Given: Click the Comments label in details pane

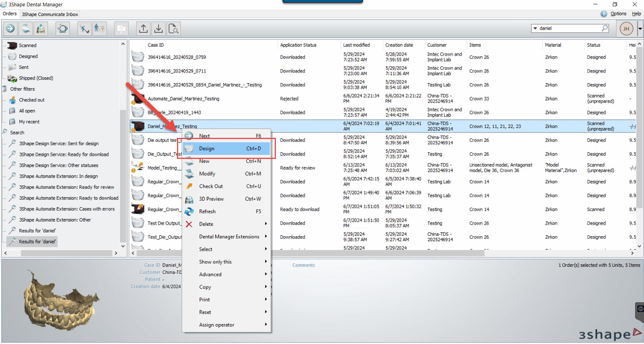Looking at the screenshot, I should (x=304, y=265).
